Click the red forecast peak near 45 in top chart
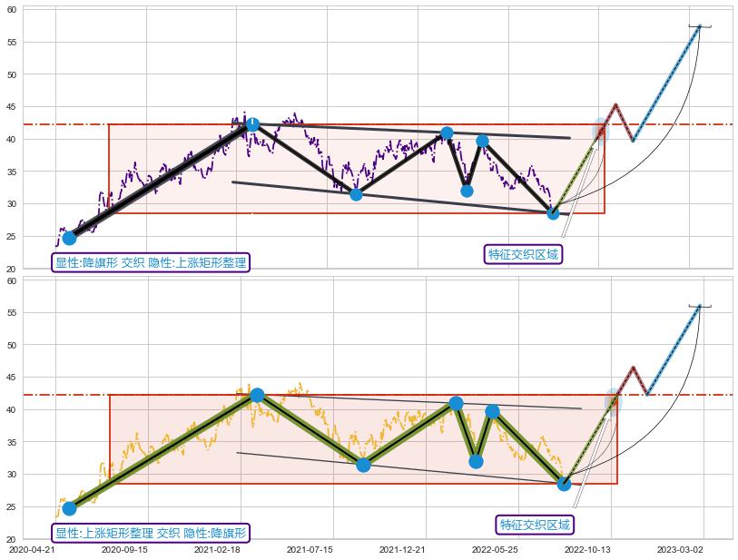 tap(615, 104)
